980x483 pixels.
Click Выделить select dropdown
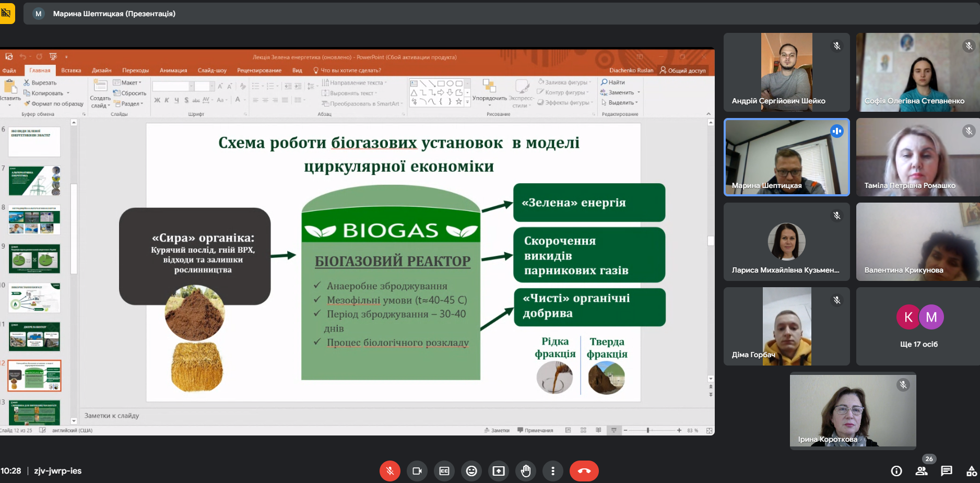[x=619, y=103]
